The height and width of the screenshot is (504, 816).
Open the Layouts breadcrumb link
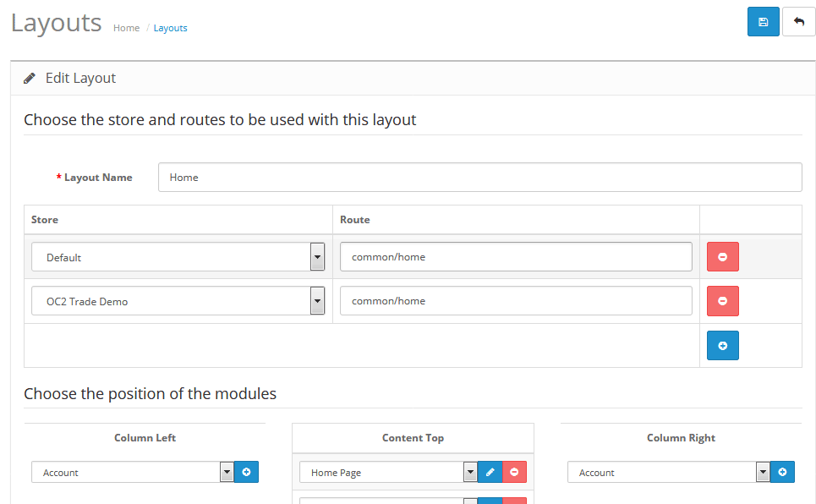[170, 28]
